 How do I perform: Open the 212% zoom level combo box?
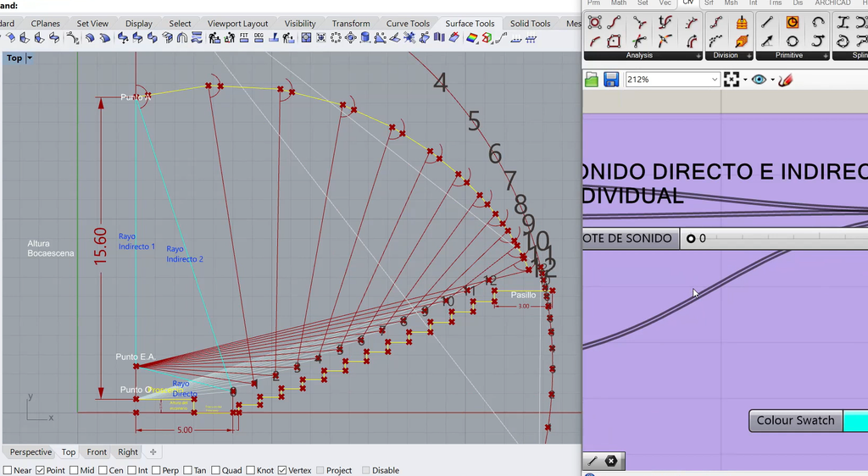(671, 80)
